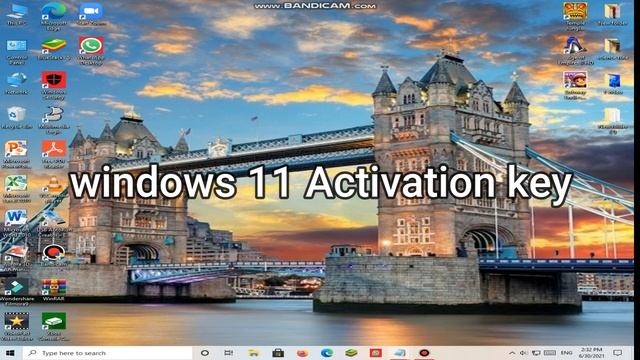Select the blue icon beside Subway Surfers

(x=613, y=84)
